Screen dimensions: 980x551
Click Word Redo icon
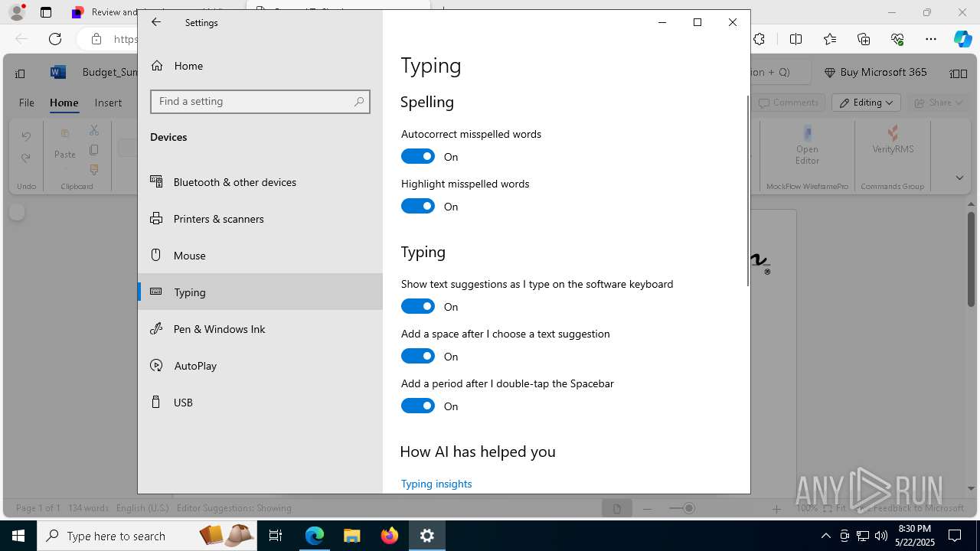tap(26, 158)
